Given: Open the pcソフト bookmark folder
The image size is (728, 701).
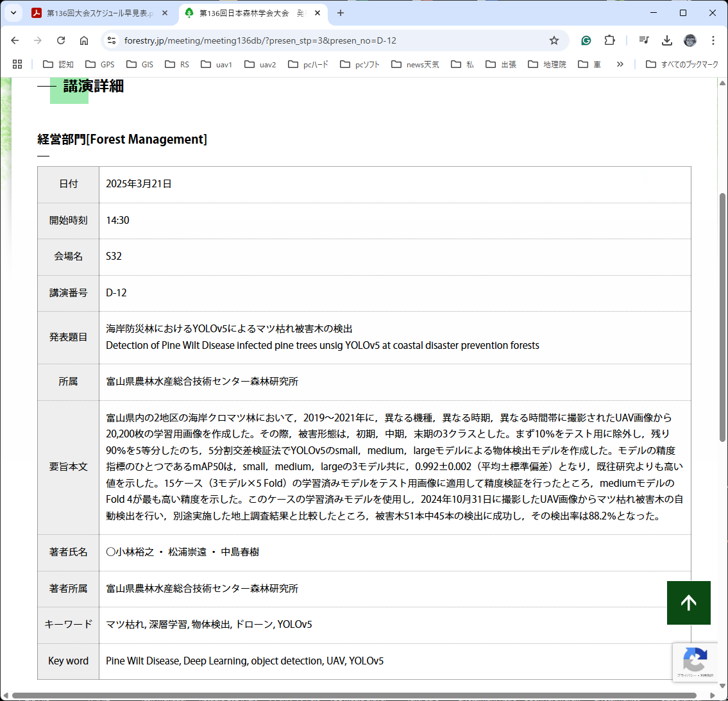Looking at the screenshot, I should (x=360, y=65).
